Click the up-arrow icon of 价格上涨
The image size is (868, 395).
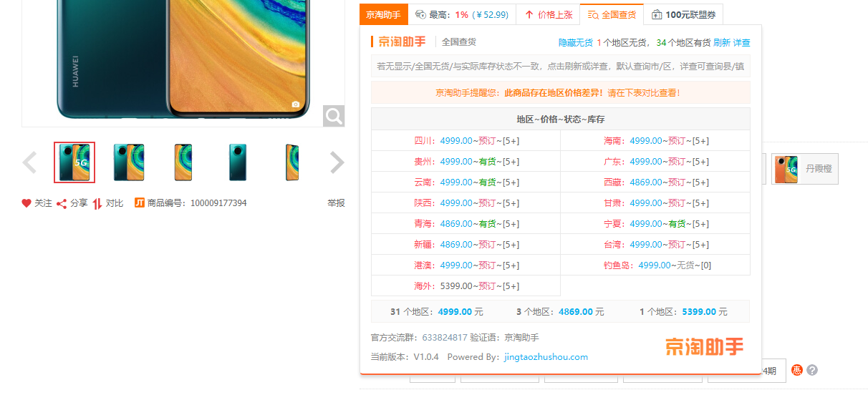coord(529,14)
